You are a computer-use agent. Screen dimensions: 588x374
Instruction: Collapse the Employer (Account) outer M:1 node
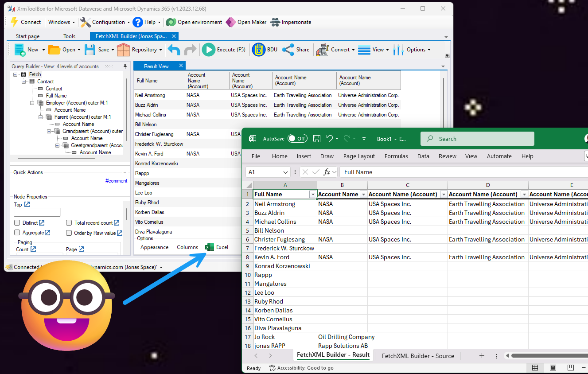(x=33, y=103)
